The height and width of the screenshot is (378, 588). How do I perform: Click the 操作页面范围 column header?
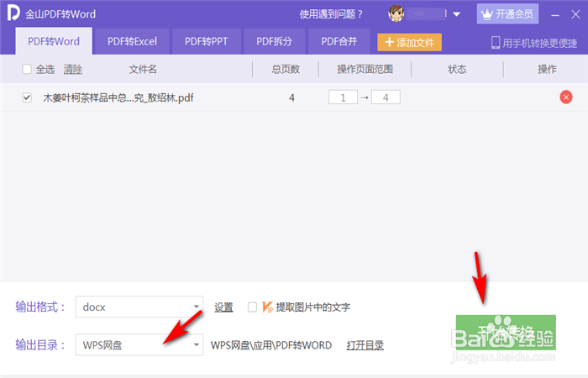(x=365, y=70)
